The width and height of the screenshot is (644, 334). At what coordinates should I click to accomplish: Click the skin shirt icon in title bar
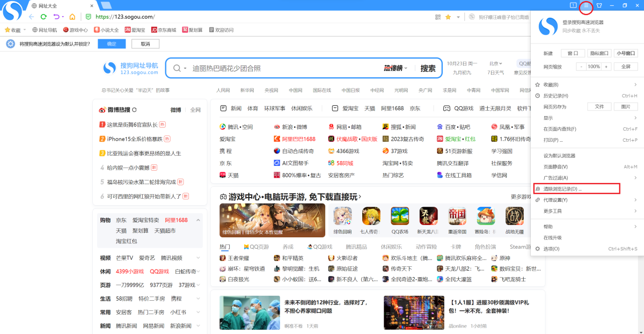599,5
